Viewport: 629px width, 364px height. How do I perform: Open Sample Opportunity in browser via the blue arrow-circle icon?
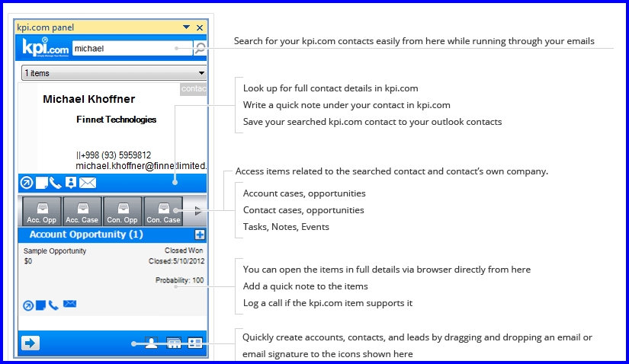(x=28, y=306)
